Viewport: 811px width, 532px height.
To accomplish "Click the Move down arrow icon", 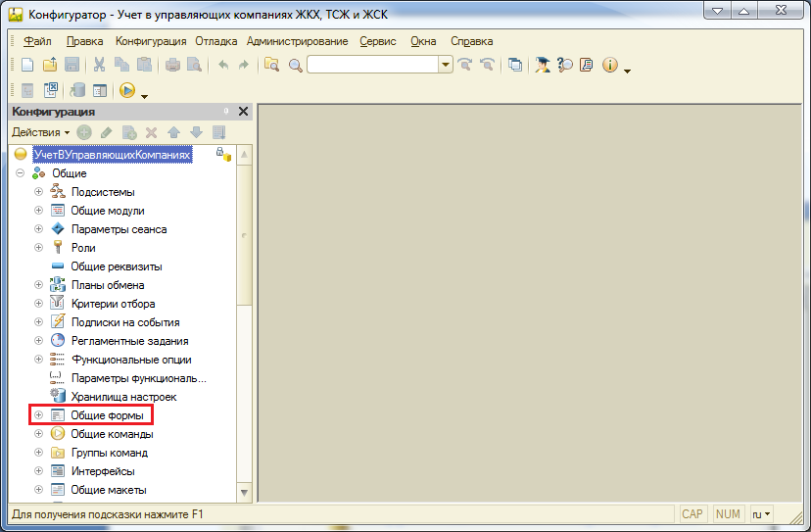I will click(197, 132).
